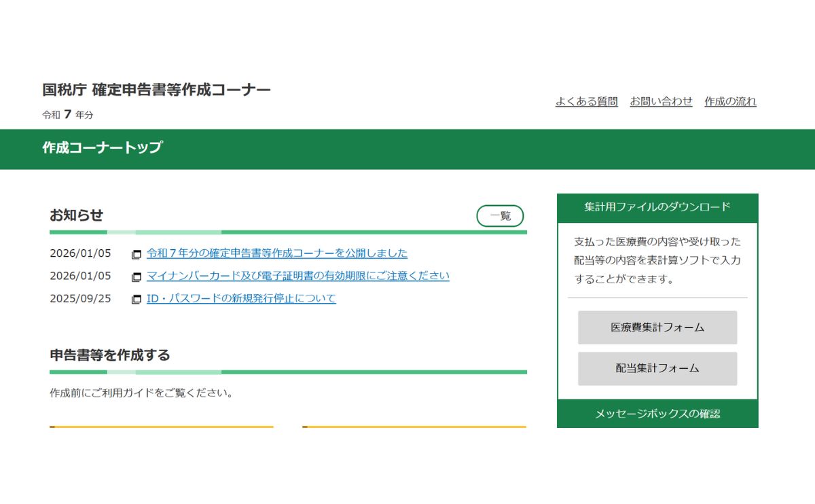815x504 pixels.
Task: View the full announcements list via 一覧 button
Action: 500,216
